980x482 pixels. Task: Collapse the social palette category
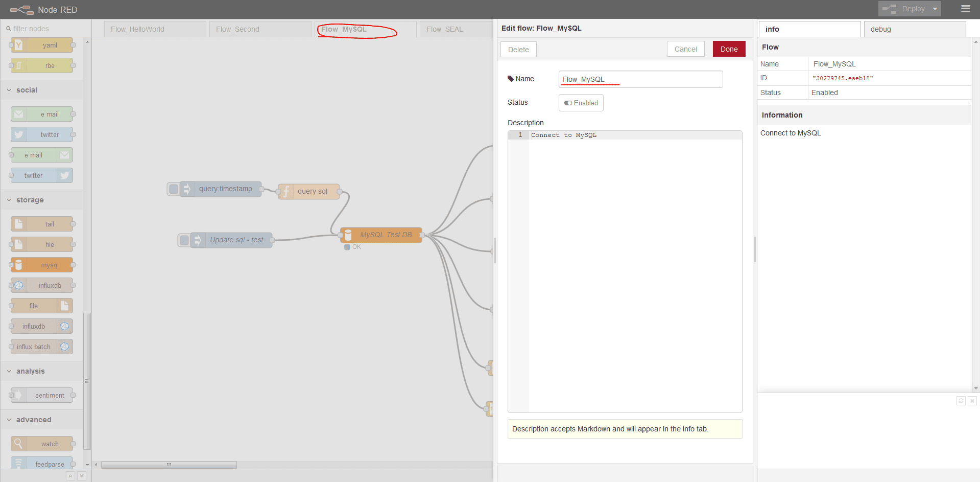click(x=9, y=90)
